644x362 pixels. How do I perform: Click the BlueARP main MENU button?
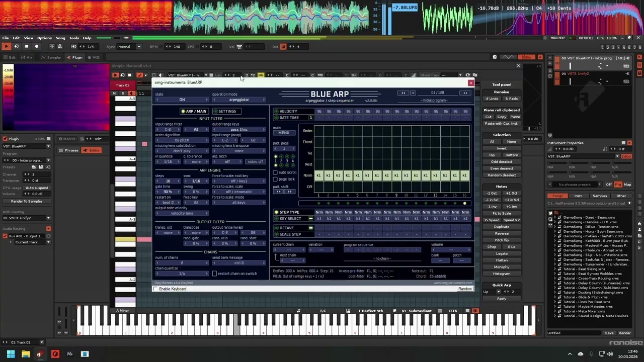coord(284,133)
